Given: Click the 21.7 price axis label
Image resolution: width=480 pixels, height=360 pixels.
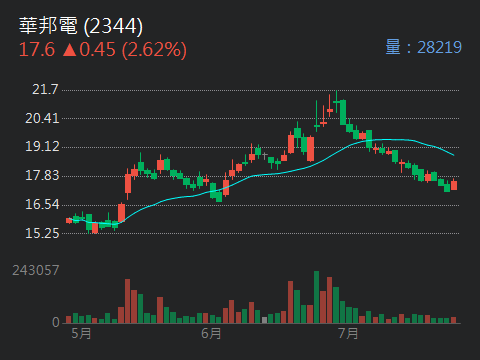Looking at the screenshot, I should pyautogui.click(x=45, y=89).
